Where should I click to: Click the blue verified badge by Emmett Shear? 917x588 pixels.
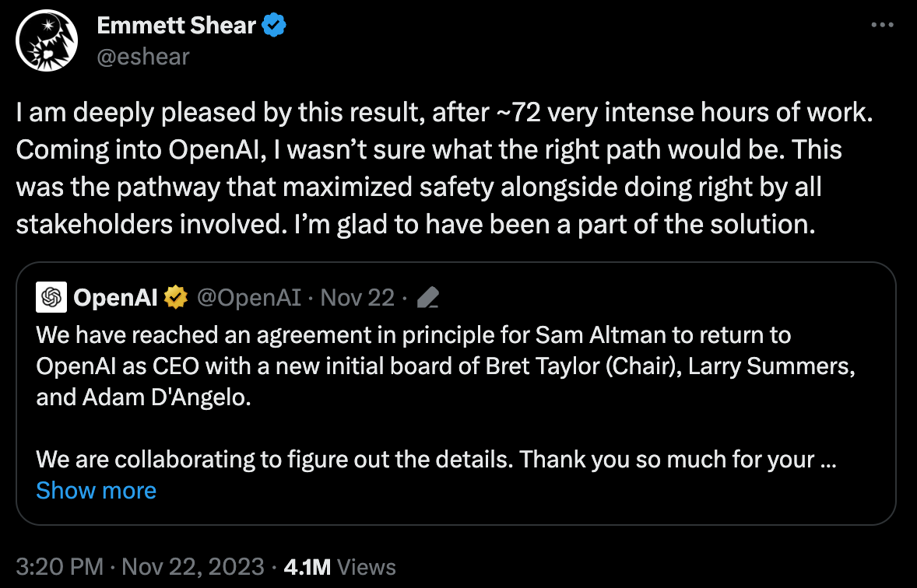click(274, 26)
